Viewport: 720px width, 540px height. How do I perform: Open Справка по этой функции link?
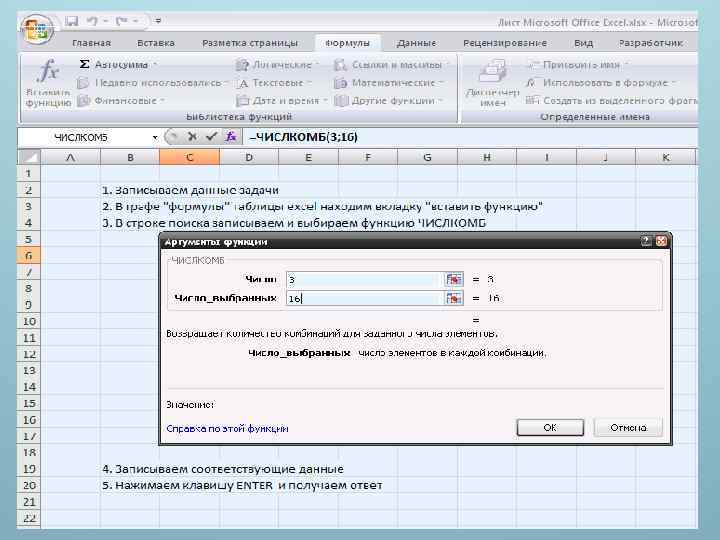[x=227, y=428]
